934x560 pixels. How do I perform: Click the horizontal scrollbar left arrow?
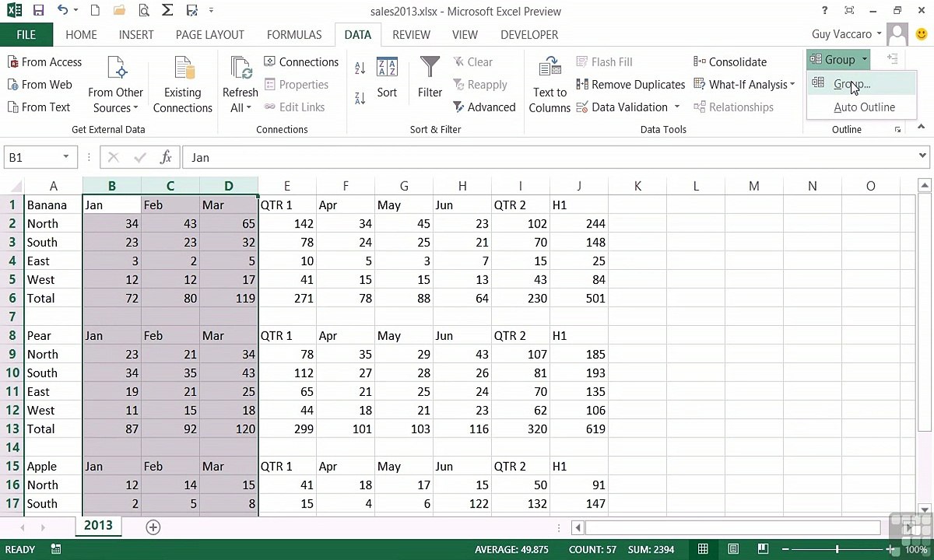(x=578, y=527)
